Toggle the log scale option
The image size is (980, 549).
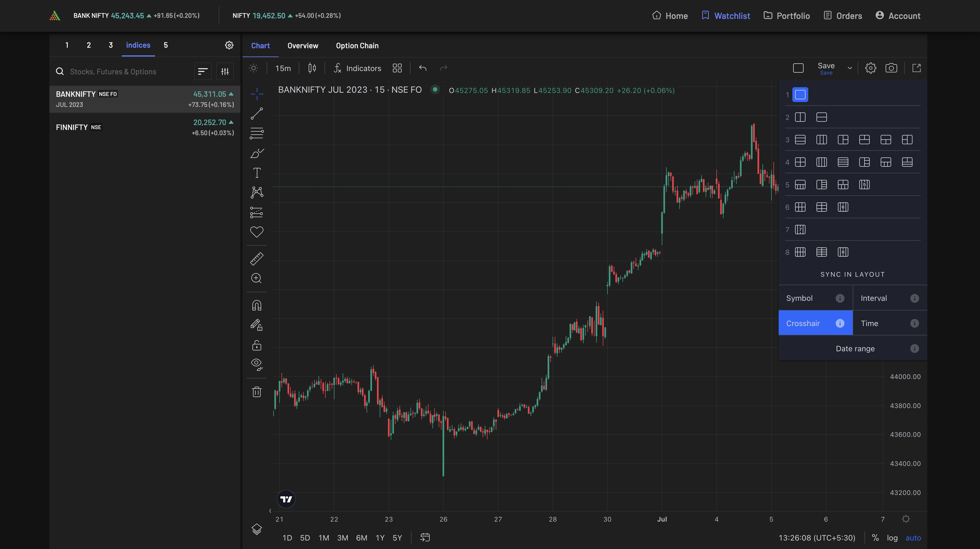click(x=892, y=537)
